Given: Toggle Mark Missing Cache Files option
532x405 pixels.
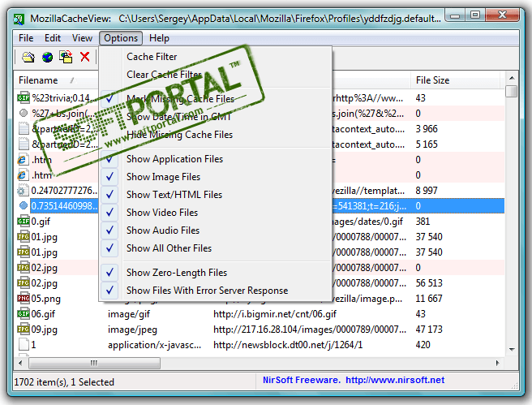Looking at the screenshot, I should [216, 99].
